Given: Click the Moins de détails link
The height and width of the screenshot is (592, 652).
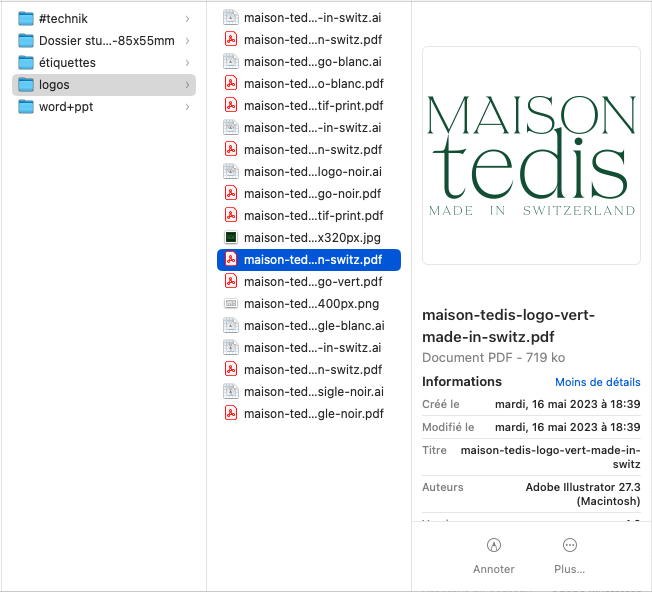Looking at the screenshot, I should [598, 382].
